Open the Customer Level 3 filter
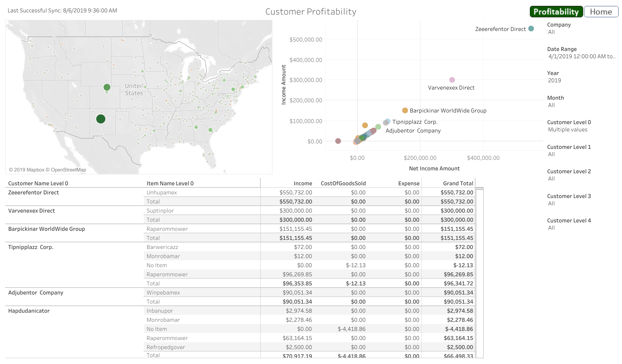 (x=551, y=203)
